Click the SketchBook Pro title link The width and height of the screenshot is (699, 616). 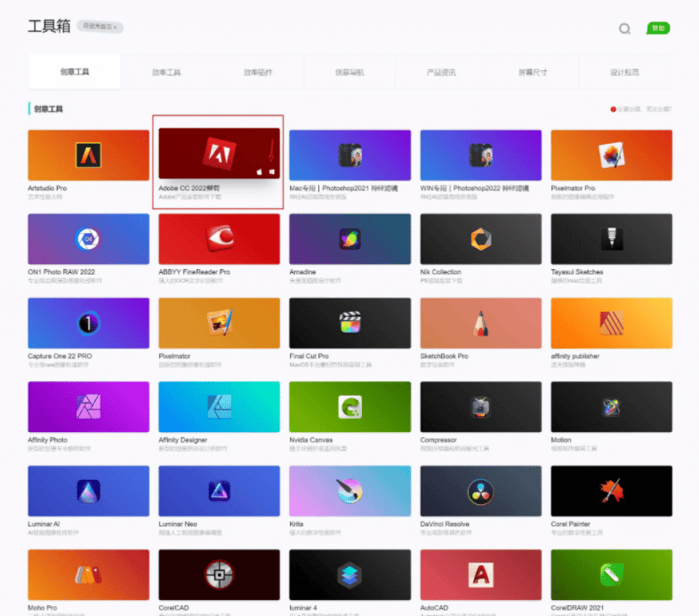(x=445, y=356)
